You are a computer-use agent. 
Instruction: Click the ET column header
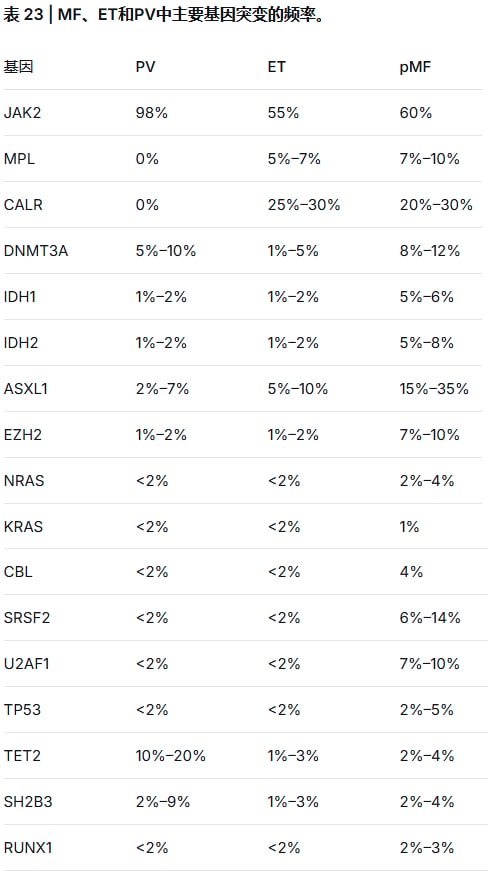276,67
